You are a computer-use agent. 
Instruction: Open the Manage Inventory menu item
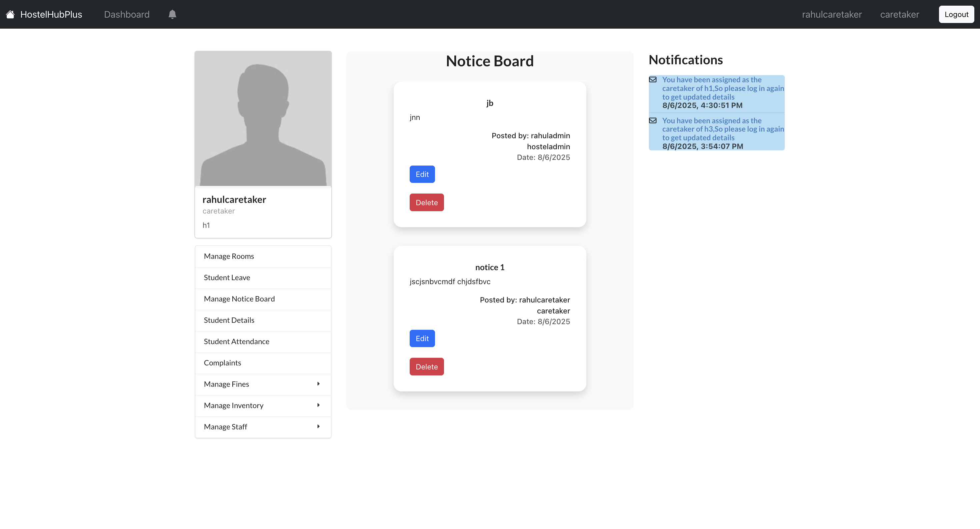tap(263, 405)
